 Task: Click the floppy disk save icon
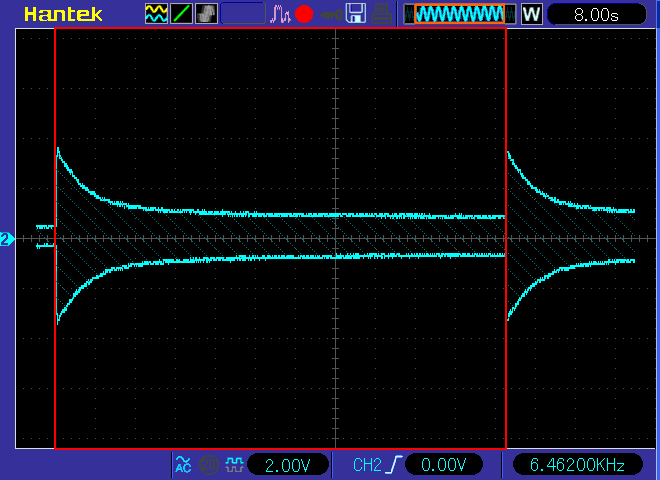(356, 13)
